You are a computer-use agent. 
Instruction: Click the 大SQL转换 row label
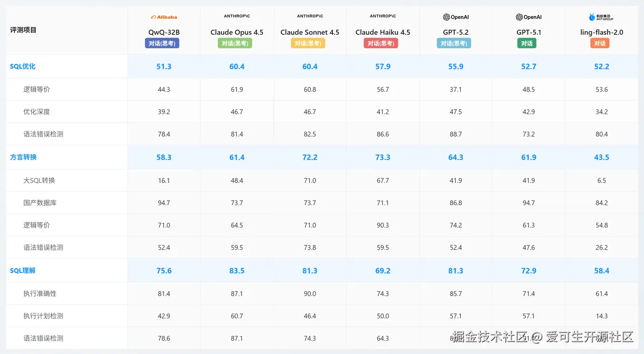click(39, 181)
